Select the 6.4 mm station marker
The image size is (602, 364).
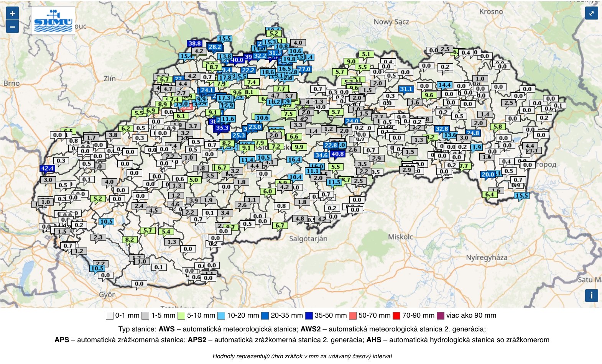tap(490, 194)
